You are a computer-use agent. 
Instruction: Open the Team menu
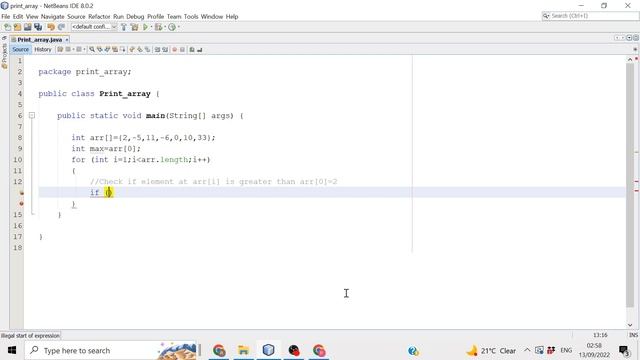click(x=174, y=17)
